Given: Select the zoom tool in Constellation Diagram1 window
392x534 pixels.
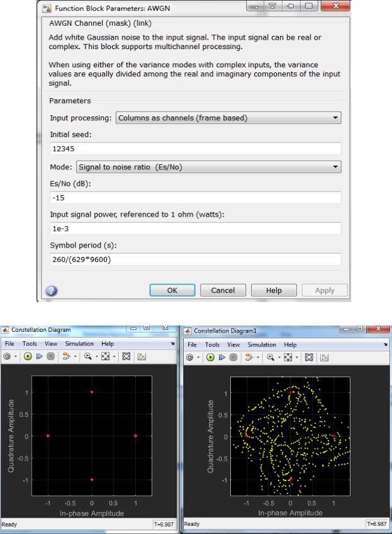Looking at the screenshot, I should point(271,357).
